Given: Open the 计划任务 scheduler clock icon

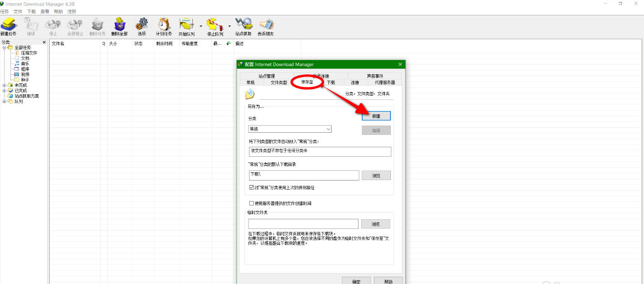Looking at the screenshot, I should (x=164, y=27).
